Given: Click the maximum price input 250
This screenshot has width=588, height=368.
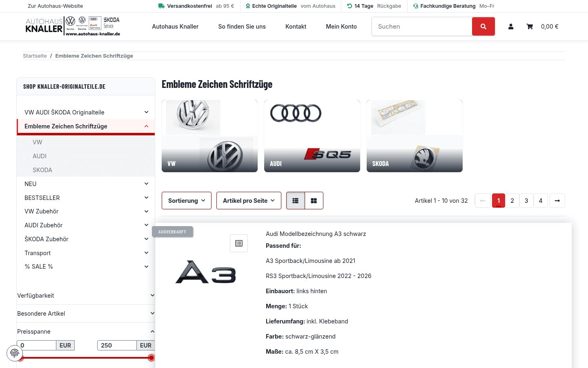Looking at the screenshot, I should point(117,346).
